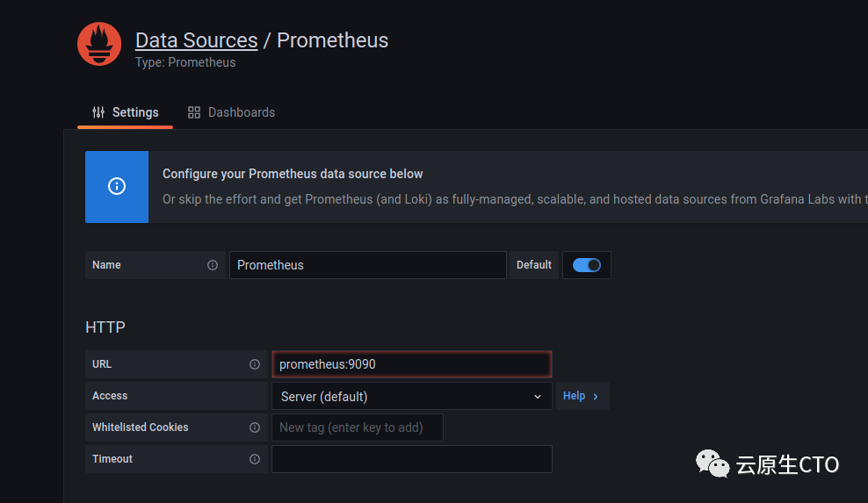868x503 pixels.
Task: Click the info icon beside URL
Action: tap(255, 364)
